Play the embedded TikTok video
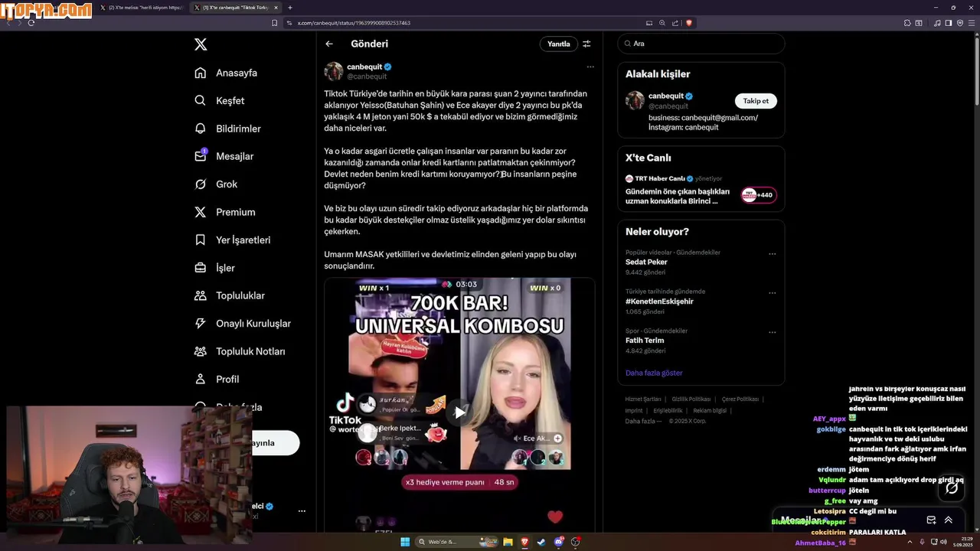The width and height of the screenshot is (980, 551). (x=459, y=412)
